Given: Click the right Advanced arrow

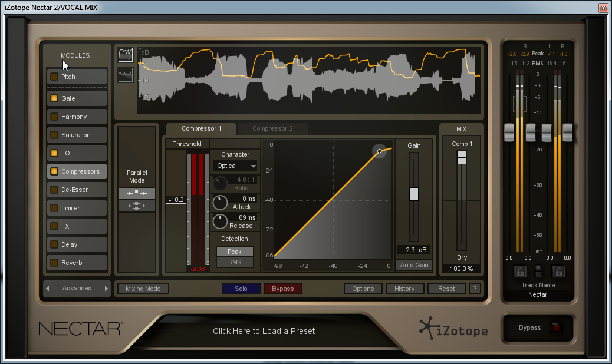Looking at the screenshot, I should [x=106, y=289].
